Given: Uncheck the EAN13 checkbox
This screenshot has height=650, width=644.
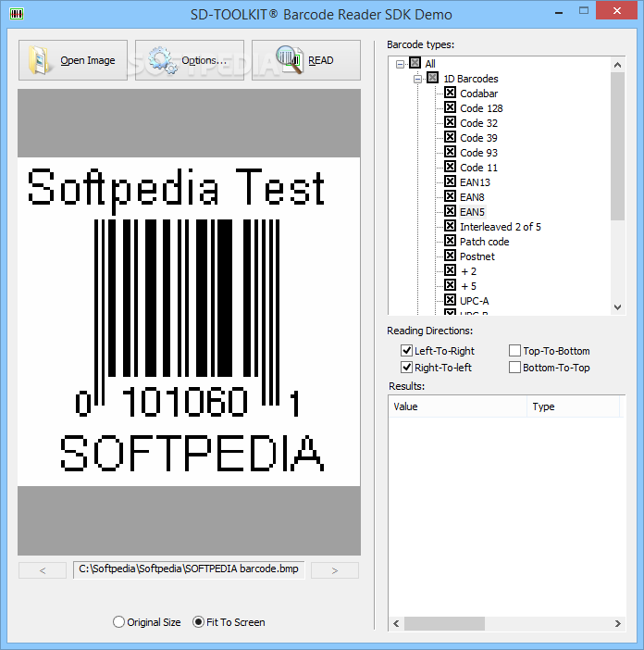Looking at the screenshot, I should [451, 181].
